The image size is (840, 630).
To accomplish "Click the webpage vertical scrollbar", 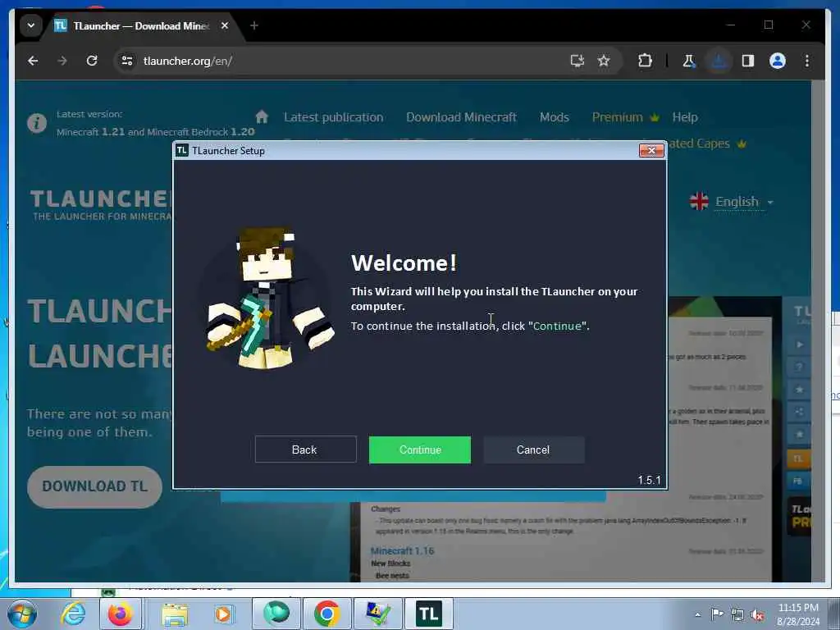I will pos(818,330).
